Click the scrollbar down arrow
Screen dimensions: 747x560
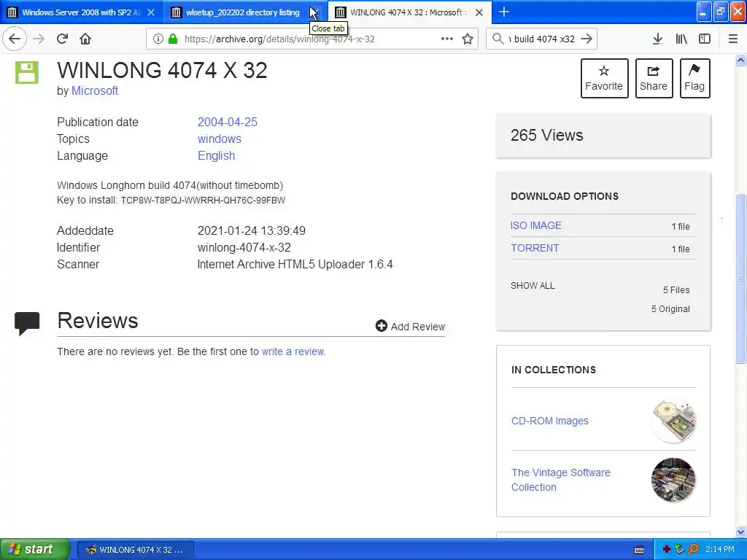740,532
